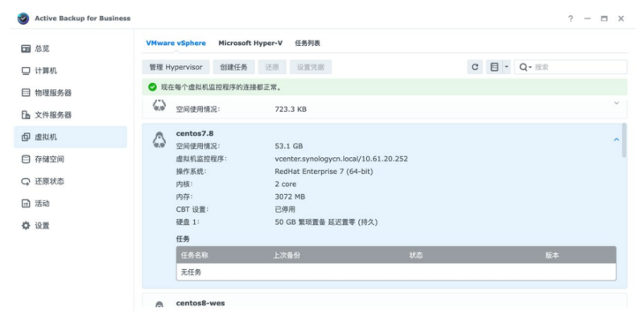Viewport: 644px width, 315px height.
Task: Open 还原状态 restore status section
Action: (70, 181)
